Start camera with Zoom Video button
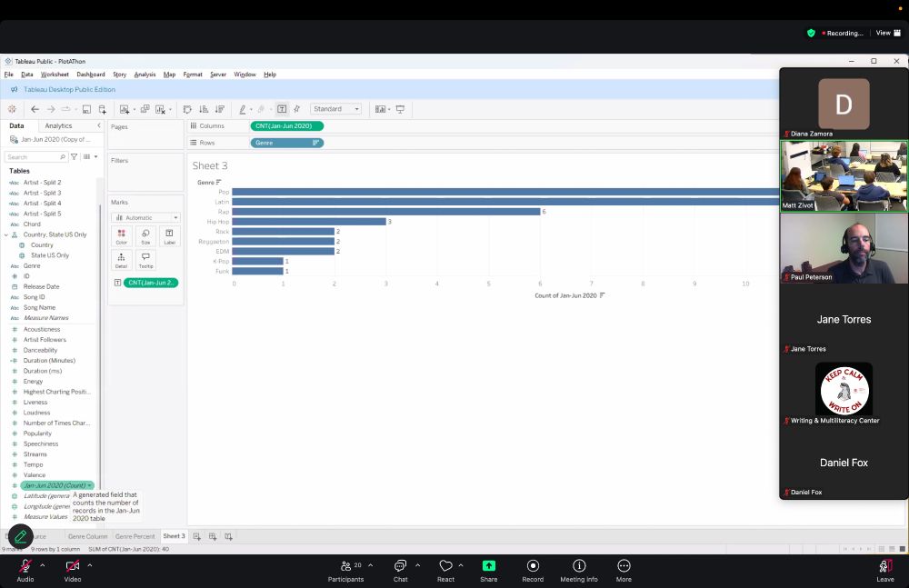The width and height of the screenshot is (909, 588). [x=73, y=571]
